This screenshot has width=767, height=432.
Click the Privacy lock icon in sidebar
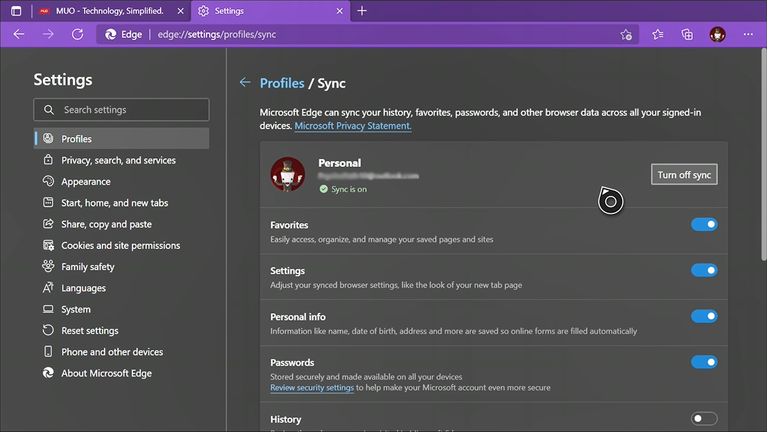48,159
